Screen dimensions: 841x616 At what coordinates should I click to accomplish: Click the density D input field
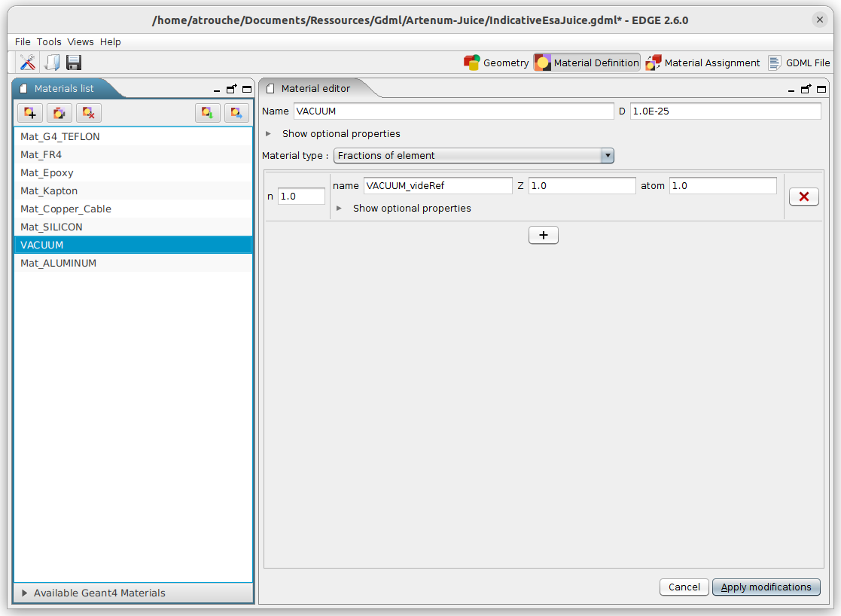coord(724,111)
